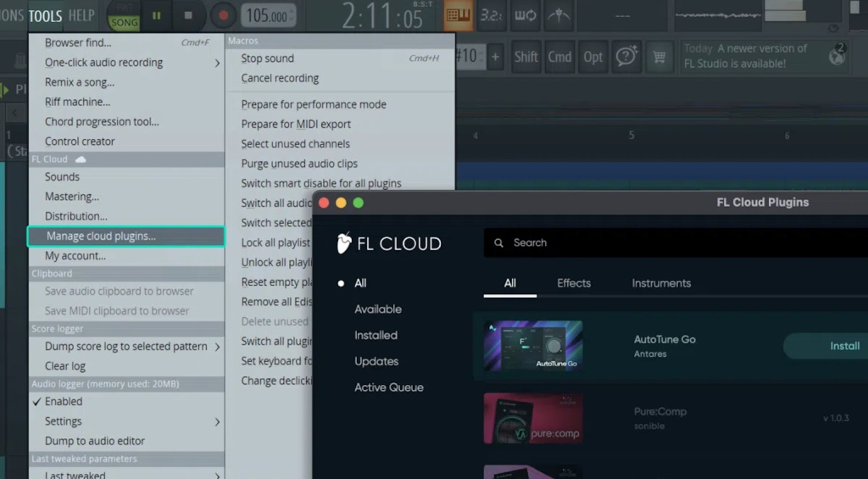Viewport: 868px width, 479px height.
Task: Open the HELP menu
Action: click(x=81, y=15)
